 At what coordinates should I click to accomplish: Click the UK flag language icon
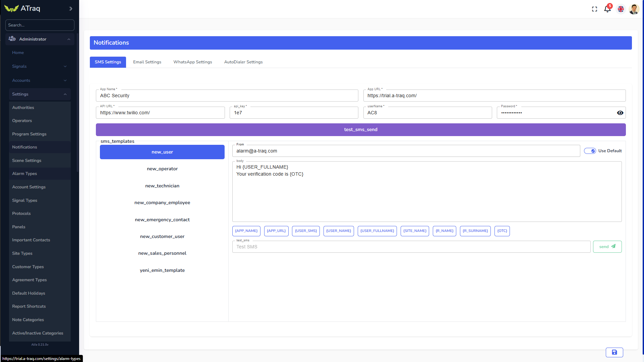click(x=621, y=9)
